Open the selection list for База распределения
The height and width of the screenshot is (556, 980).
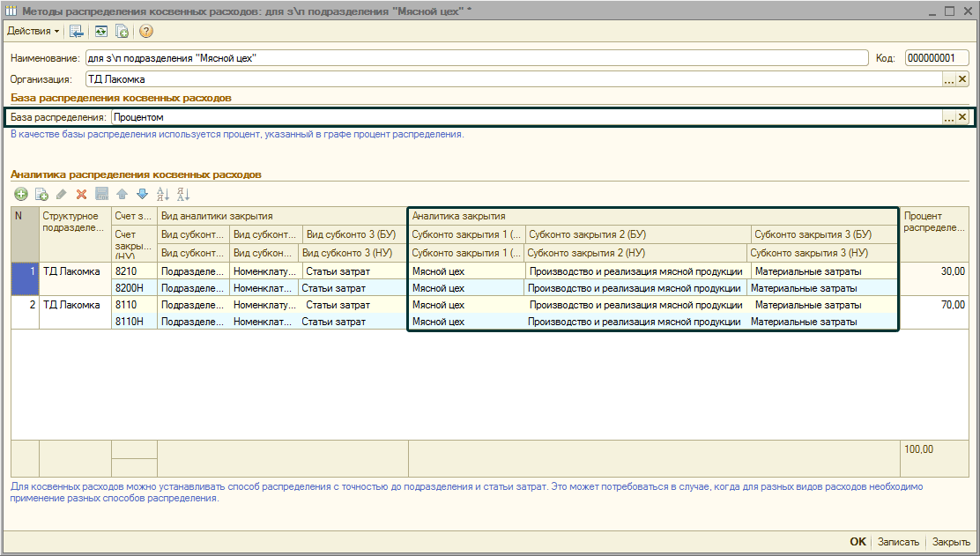pos(949,117)
